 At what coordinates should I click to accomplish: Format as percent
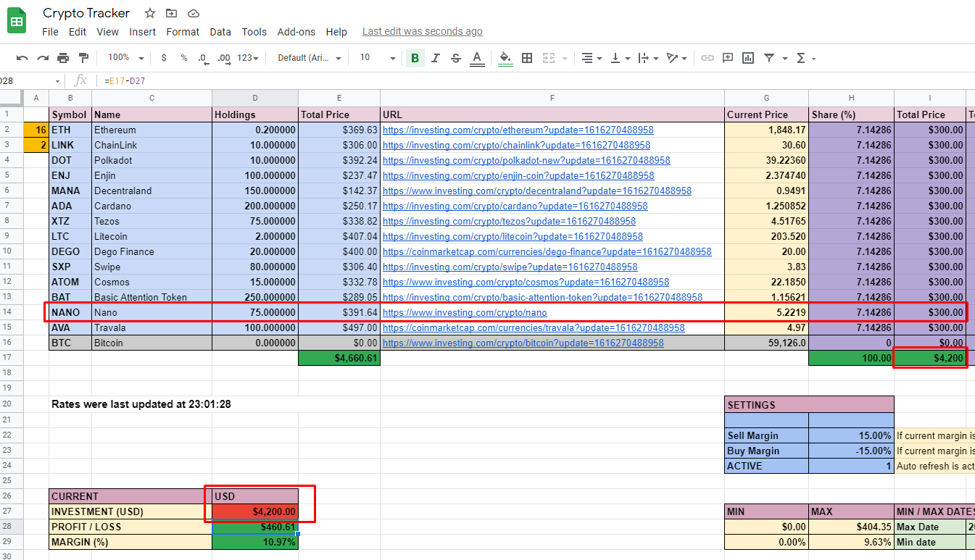(x=184, y=58)
